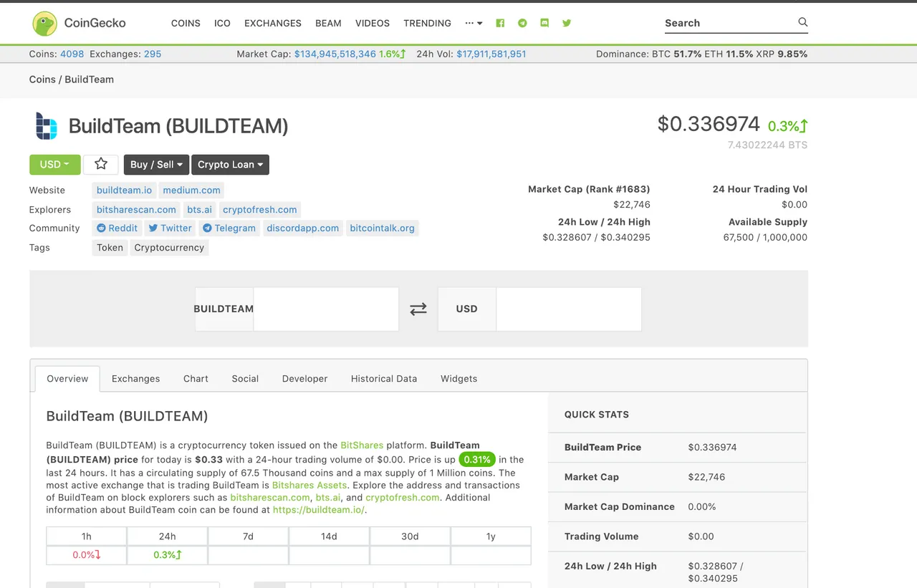This screenshot has width=917, height=588.
Task: Open the https://buildteam.io/ description link
Action: click(318, 510)
